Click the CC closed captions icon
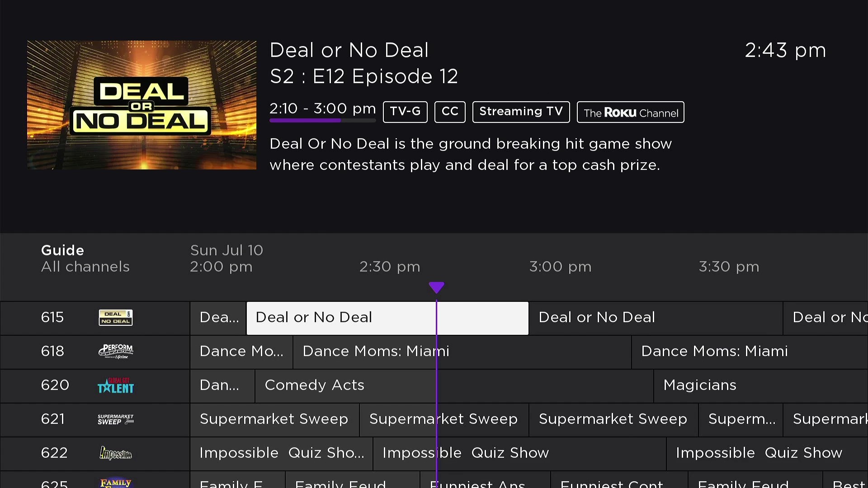 pyautogui.click(x=450, y=112)
